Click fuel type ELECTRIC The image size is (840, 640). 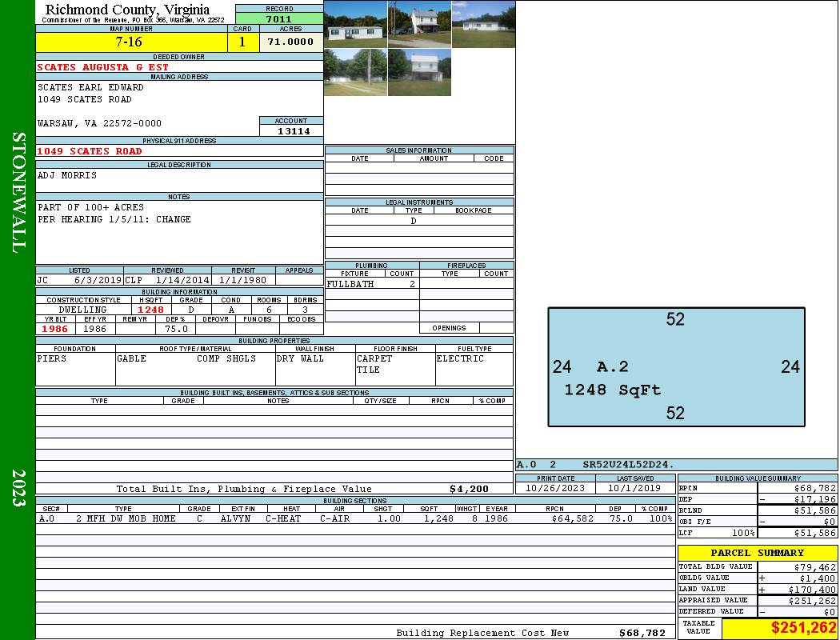pos(460,358)
